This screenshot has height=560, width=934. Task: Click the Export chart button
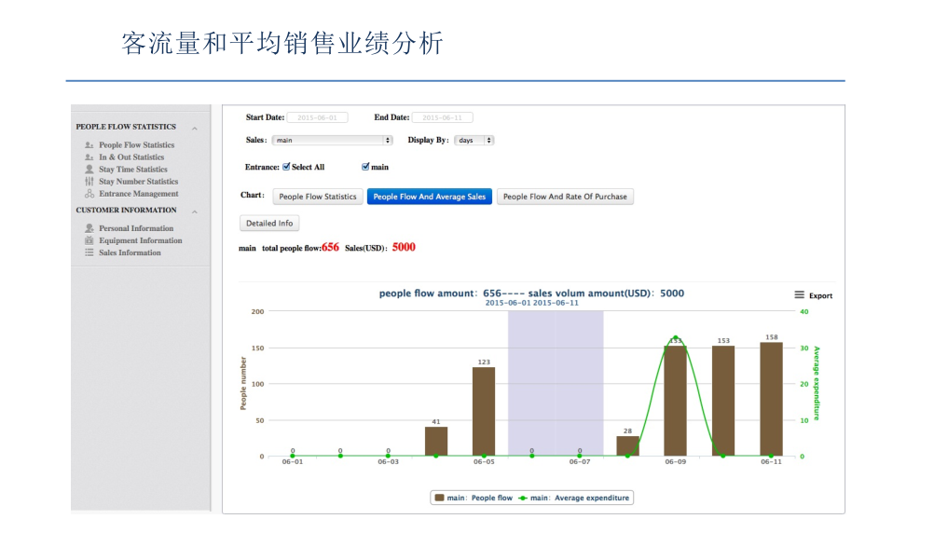click(x=820, y=295)
